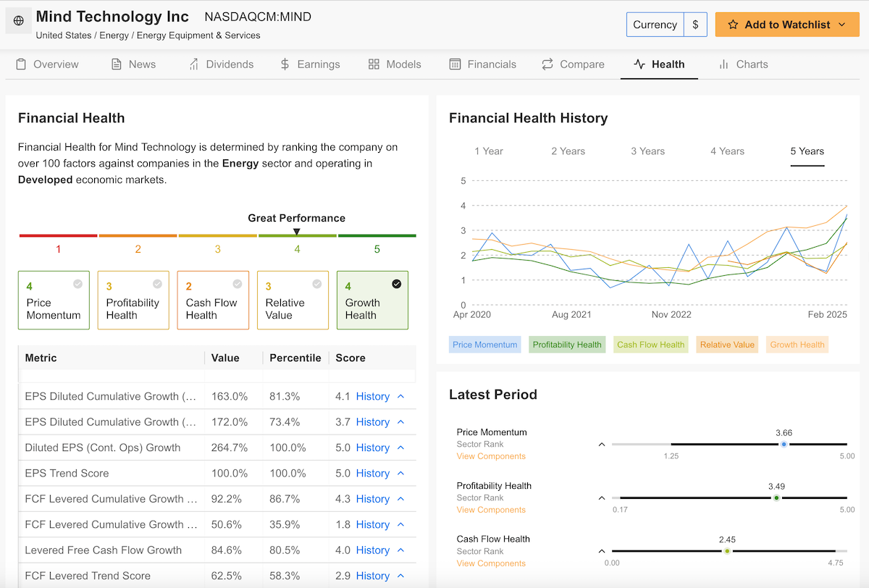Collapse the Price Momentum Sector Rank chevron

601,445
